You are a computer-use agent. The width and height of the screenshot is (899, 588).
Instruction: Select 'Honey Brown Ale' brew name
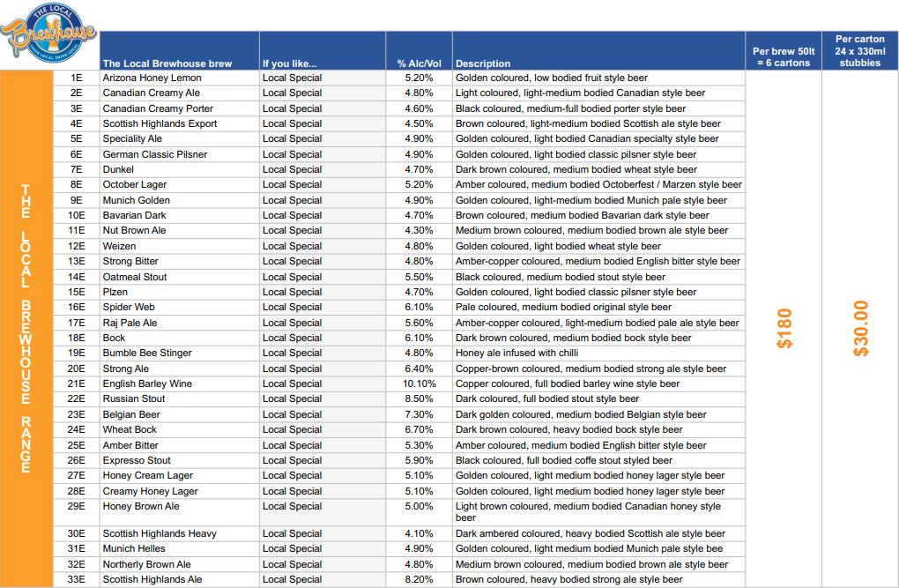tap(141, 507)
